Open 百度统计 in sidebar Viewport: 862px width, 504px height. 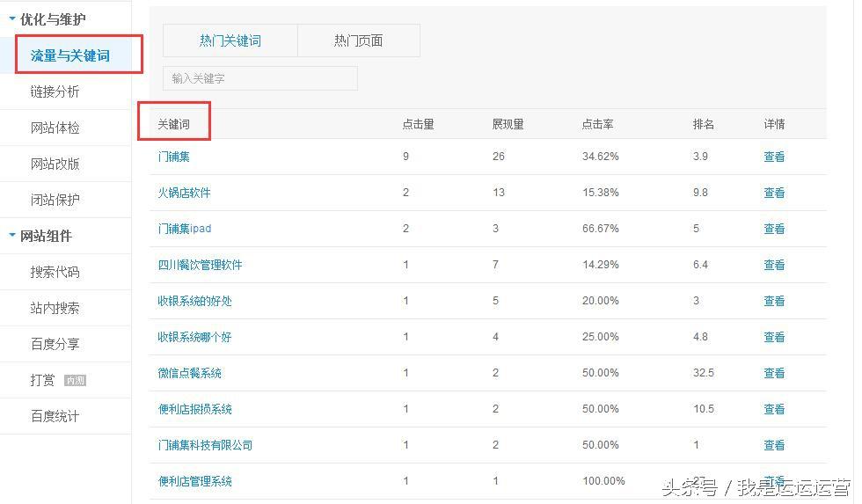(x=55, y=417)
